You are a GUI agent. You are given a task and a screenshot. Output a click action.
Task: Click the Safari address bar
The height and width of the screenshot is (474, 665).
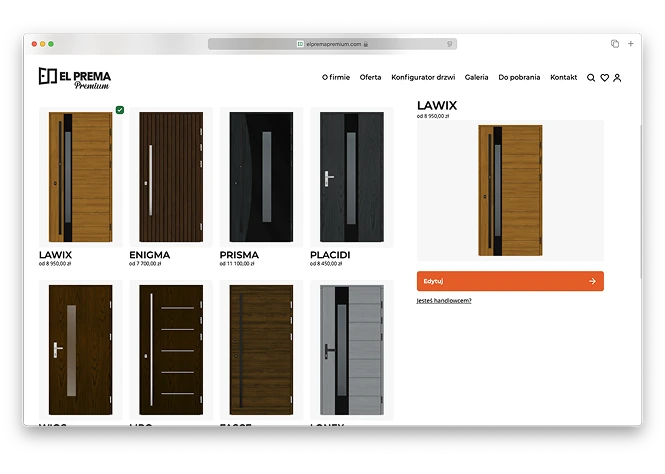click(332, 44)
